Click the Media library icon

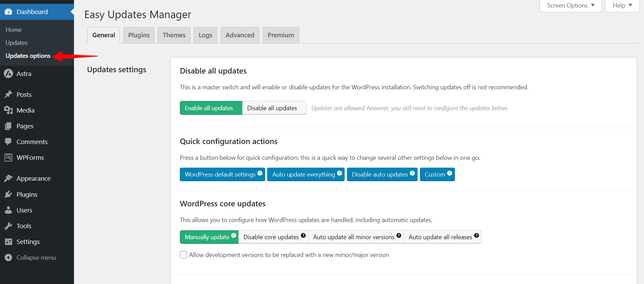point(9,110)
